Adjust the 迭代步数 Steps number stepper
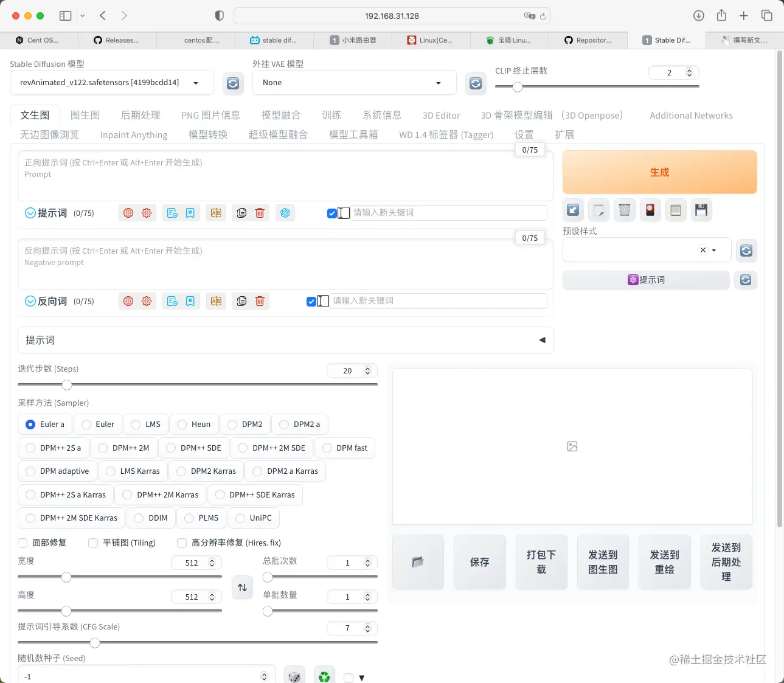Viewport: 784px width, 683px height. (x=367, y=370)
